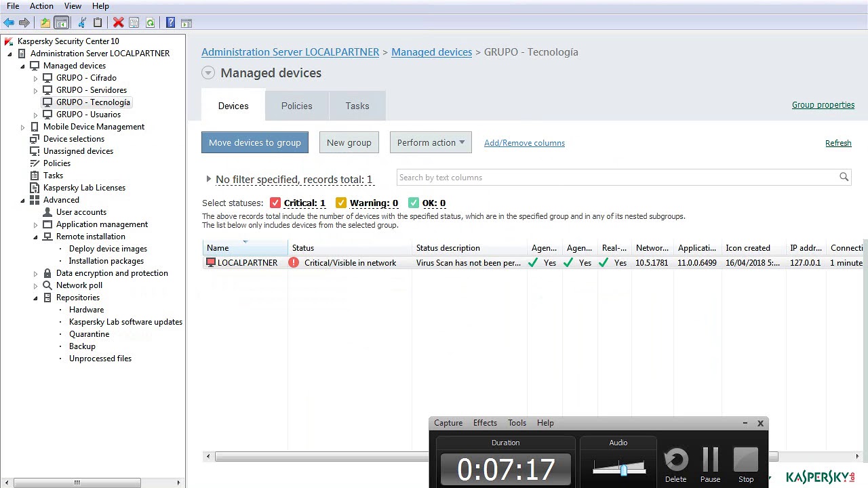Image resolution: width=868 pixels, height=488 pixels.
Task: Click the Properties icon in the toolbar
Action: pos(134,23)
